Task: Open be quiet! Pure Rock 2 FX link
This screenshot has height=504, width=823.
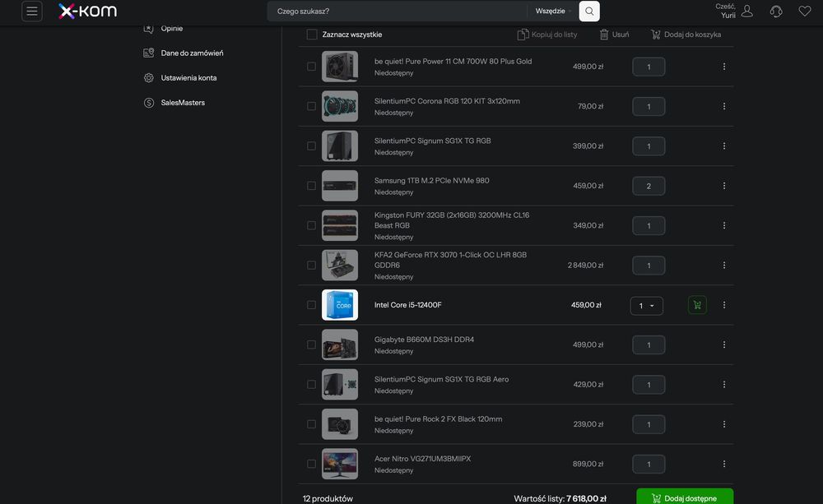Action: click(x=439, y=419)
